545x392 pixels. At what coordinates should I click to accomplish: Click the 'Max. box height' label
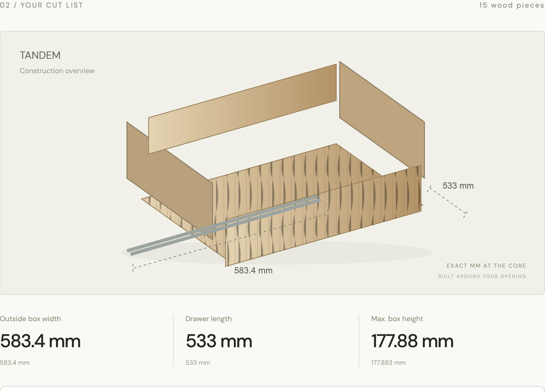(397, 319)
